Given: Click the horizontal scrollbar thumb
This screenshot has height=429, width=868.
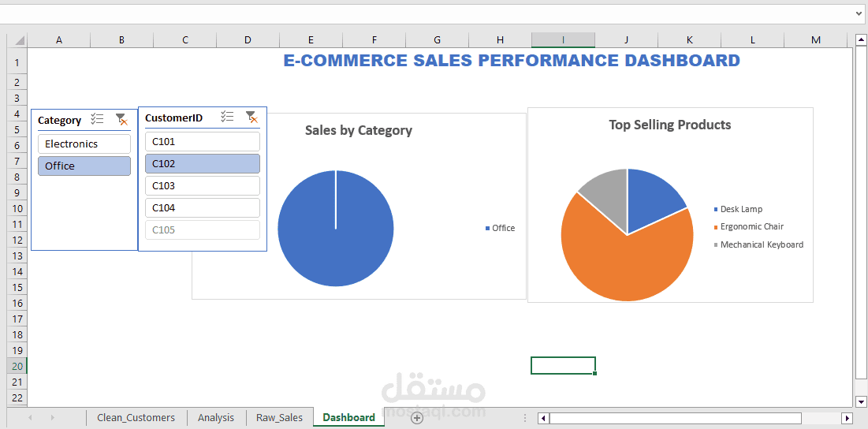Looking at the screenshot, I should pyautogui.click(x=676, y=418).
